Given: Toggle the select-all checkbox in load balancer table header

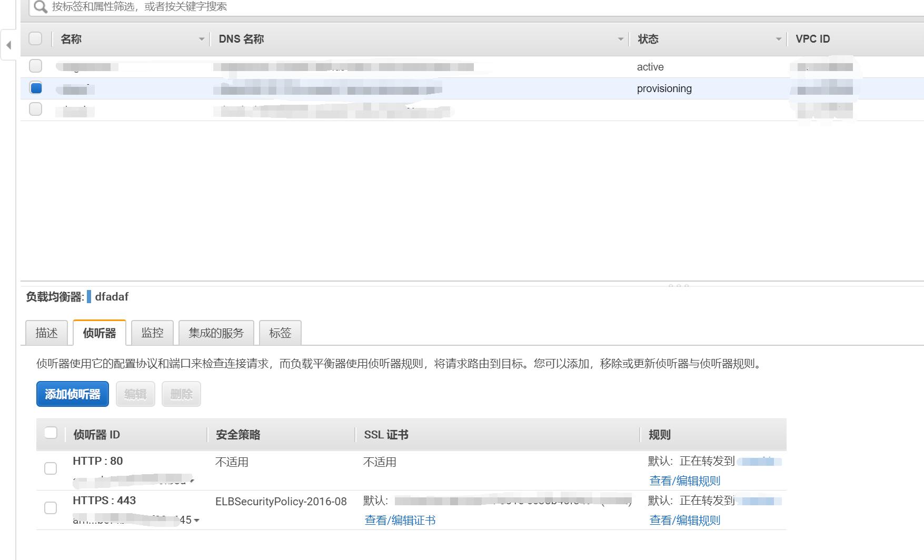Looking at the screenshot, I should [x=35, y=38].
